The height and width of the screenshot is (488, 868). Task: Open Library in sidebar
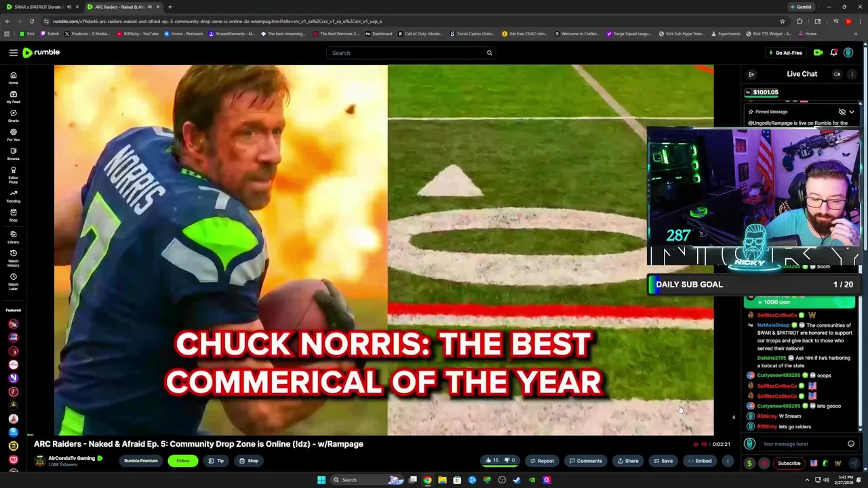tap(13, 237)
